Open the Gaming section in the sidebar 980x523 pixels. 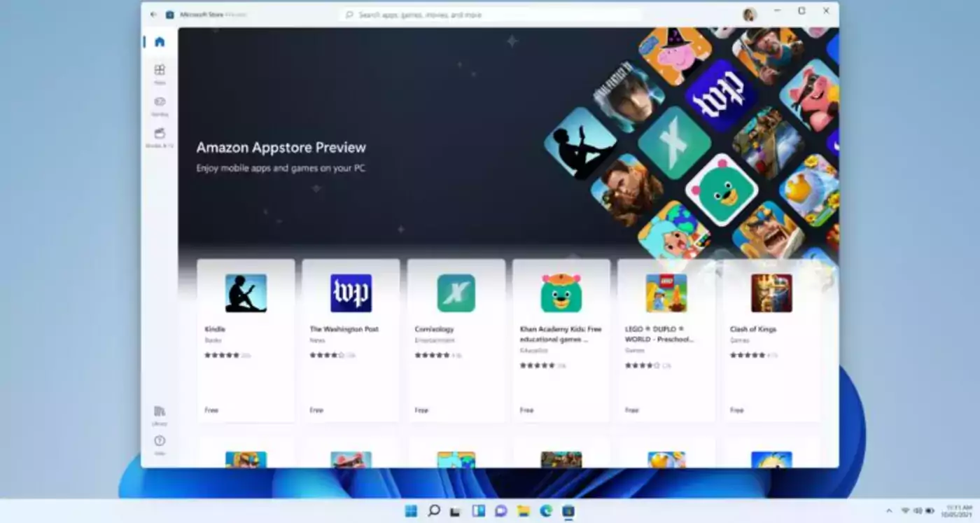click(160, 105)
